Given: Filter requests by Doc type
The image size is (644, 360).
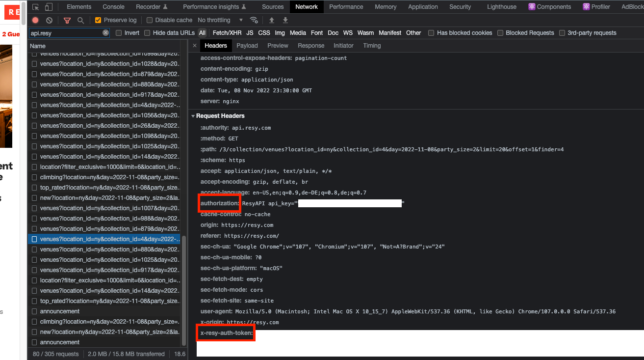Looking at the screenshot, I should click(x=333, y=33).
